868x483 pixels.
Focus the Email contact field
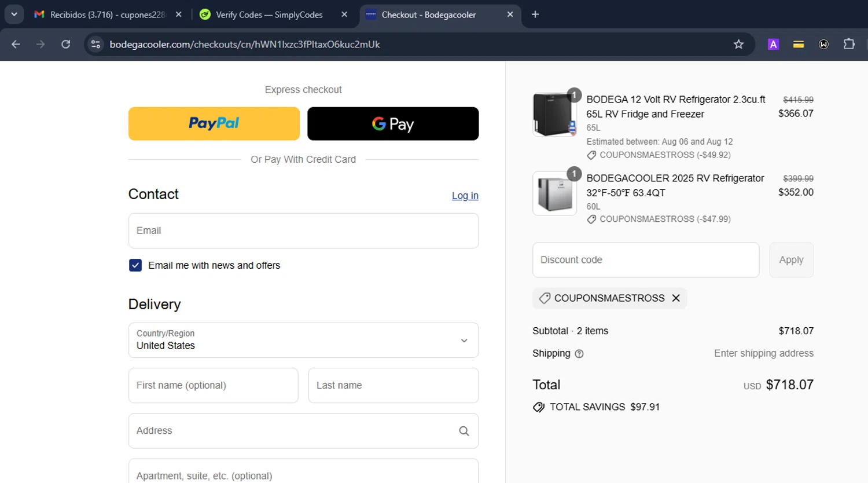(303, 230)
